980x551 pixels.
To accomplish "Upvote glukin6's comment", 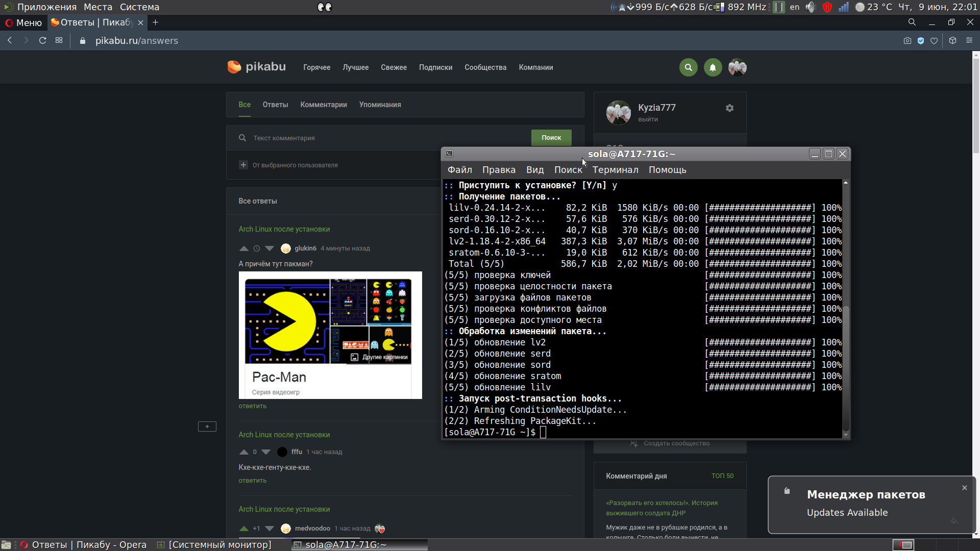I will (243, 248).
